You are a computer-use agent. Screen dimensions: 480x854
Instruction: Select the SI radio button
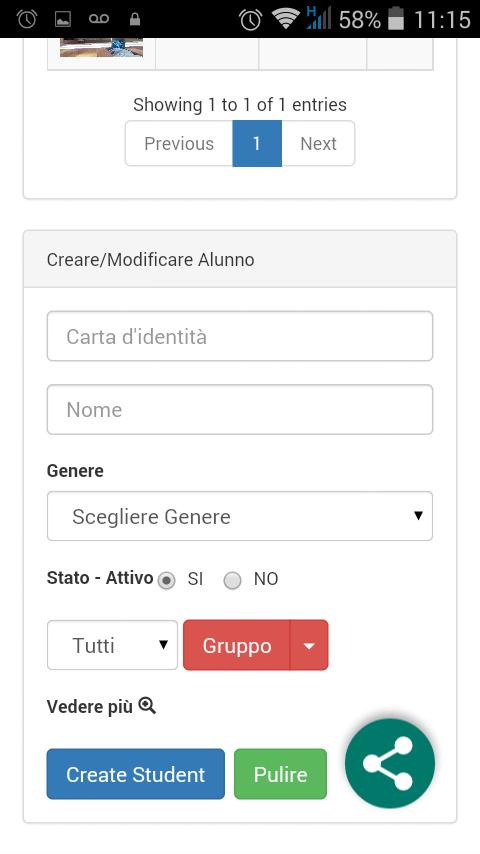(167, 580)
